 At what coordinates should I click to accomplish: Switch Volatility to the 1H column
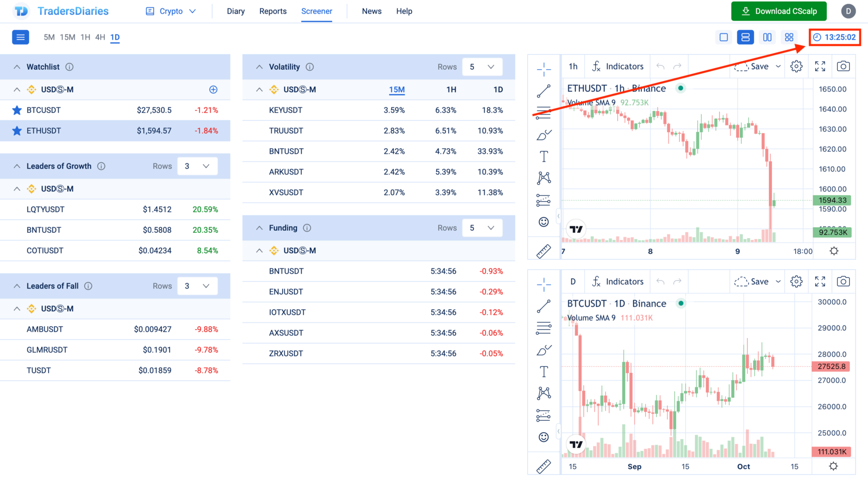click(x=451, y=89)
